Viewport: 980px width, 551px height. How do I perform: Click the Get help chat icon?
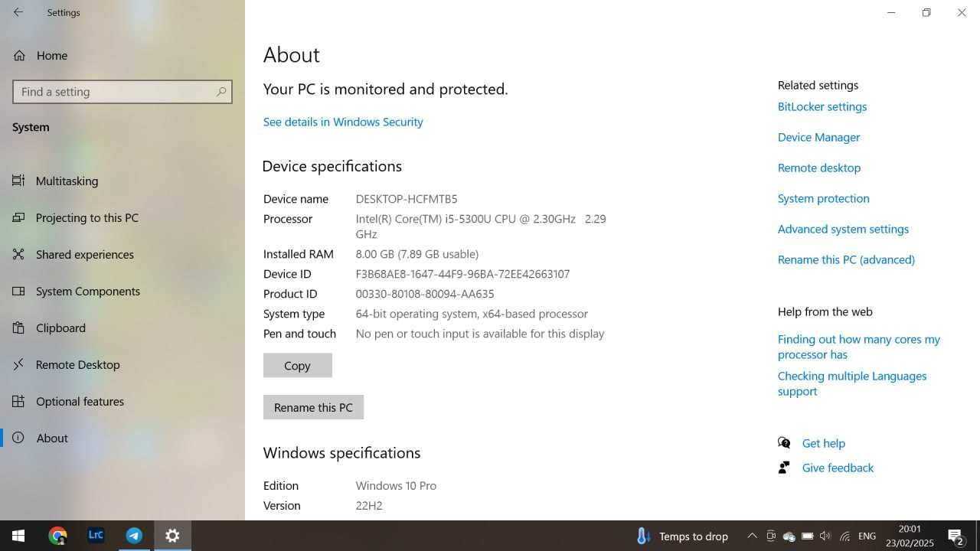pyautogui.click(x=784, y=442)
